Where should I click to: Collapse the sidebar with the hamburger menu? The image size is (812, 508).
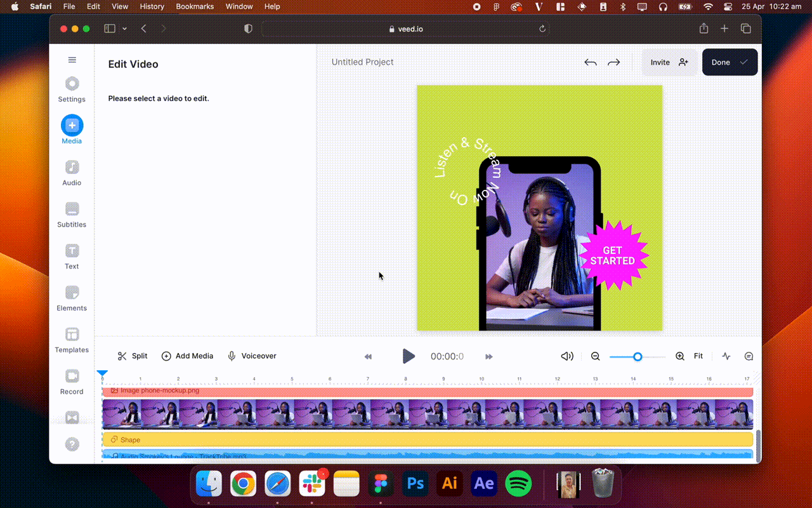coord(72,60)
